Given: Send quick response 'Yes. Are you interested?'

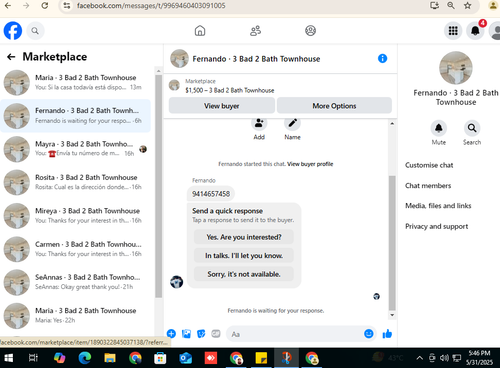Looking at the screenshot, I should [244, 237].
